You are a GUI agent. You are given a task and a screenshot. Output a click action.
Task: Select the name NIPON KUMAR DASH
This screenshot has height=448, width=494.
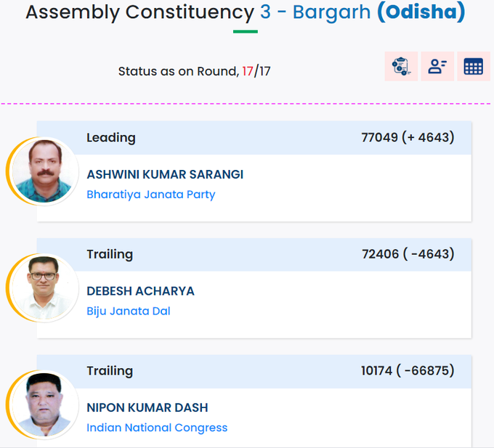coord(147,408)
